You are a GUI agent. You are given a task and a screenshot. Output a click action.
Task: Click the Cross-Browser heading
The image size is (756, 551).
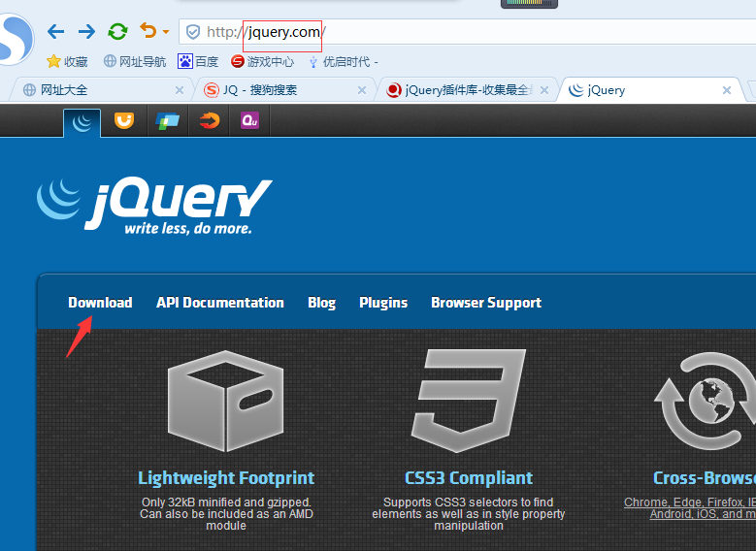click(x=705, y=477)
